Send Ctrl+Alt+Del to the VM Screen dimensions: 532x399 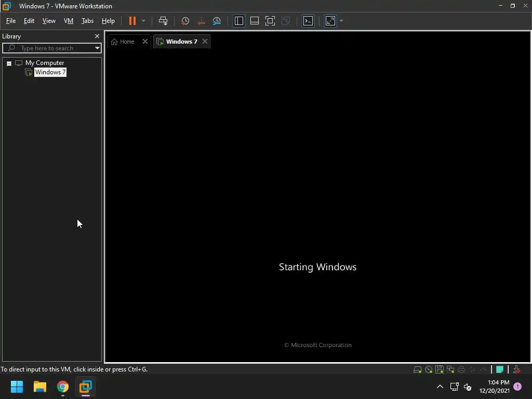[163, 21]
